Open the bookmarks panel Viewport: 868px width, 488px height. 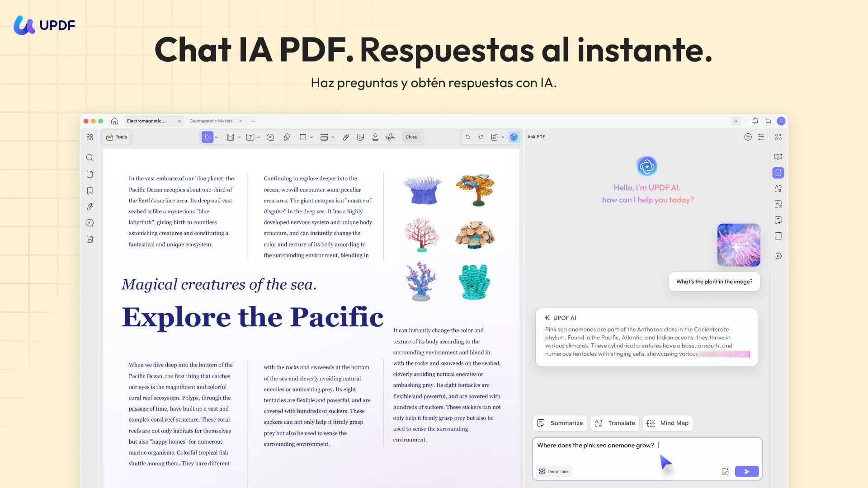tap(90, 190)
